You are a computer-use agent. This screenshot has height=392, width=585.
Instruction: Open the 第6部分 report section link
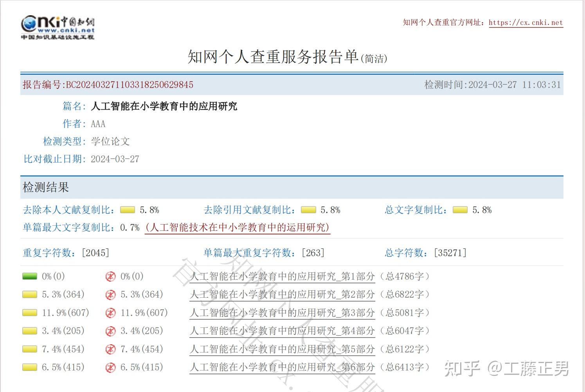click(x=282, y=367)
